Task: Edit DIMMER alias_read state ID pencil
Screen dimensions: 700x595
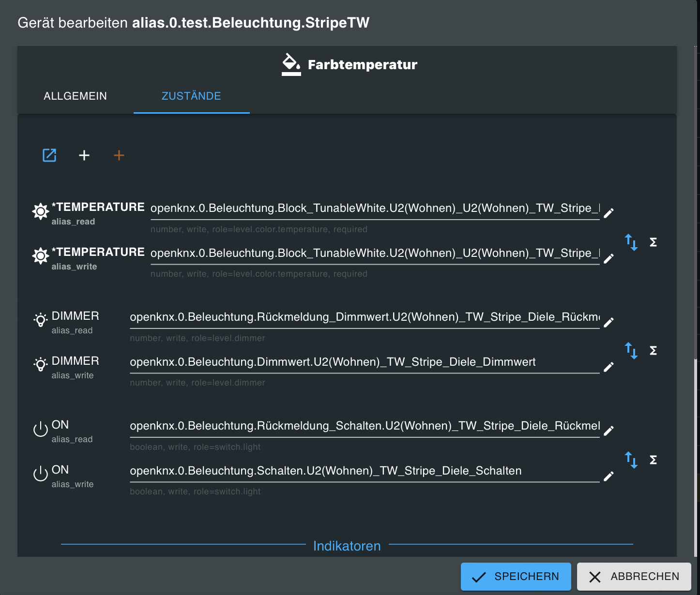Action: [x=609, y=322]
